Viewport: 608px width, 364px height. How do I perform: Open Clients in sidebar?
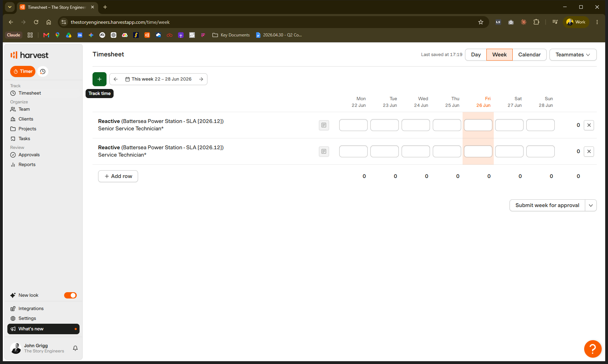(x=26, y=119)
